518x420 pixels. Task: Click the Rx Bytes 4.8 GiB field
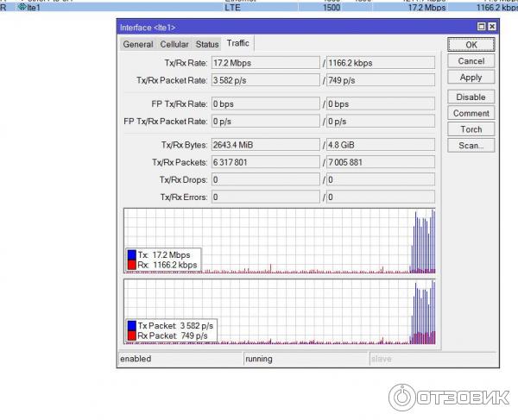tap(381, 145)
